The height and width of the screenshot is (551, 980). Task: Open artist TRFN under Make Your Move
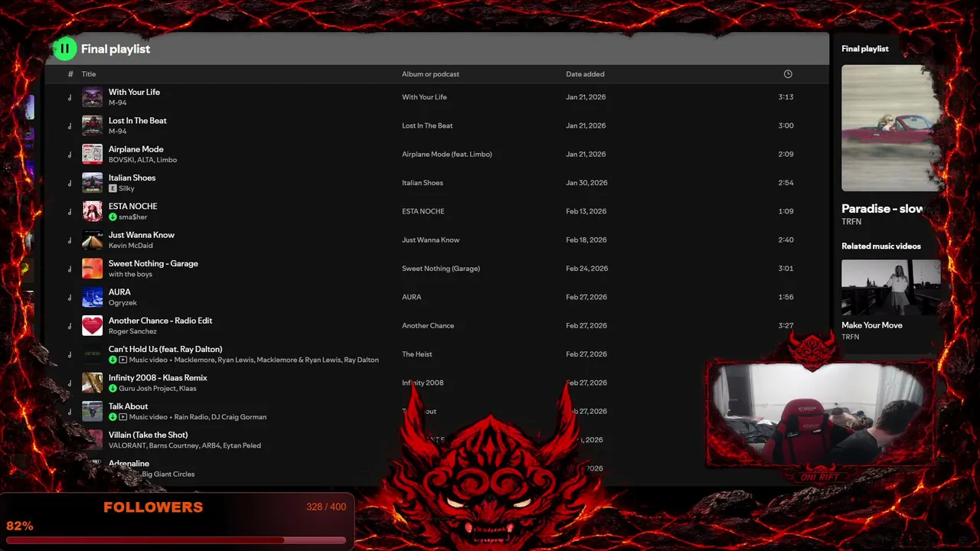point(850,337)
